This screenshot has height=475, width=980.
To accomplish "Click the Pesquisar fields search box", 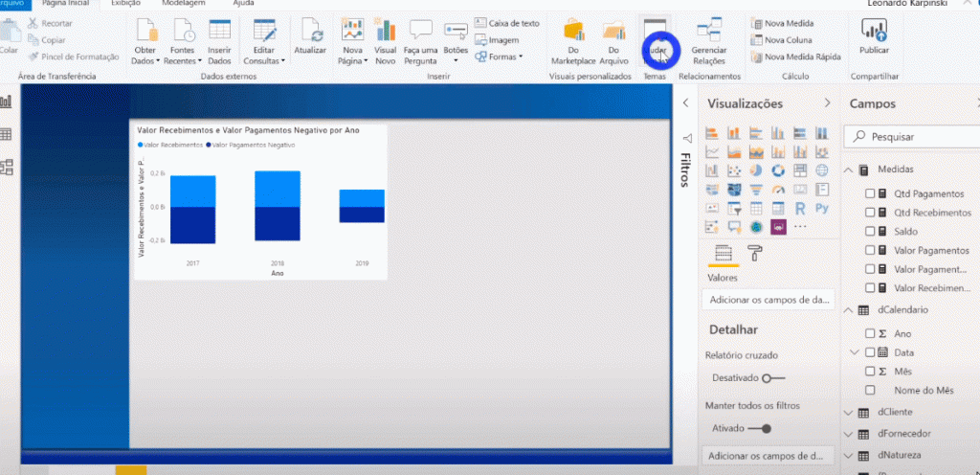I will (x=912, y=136).
